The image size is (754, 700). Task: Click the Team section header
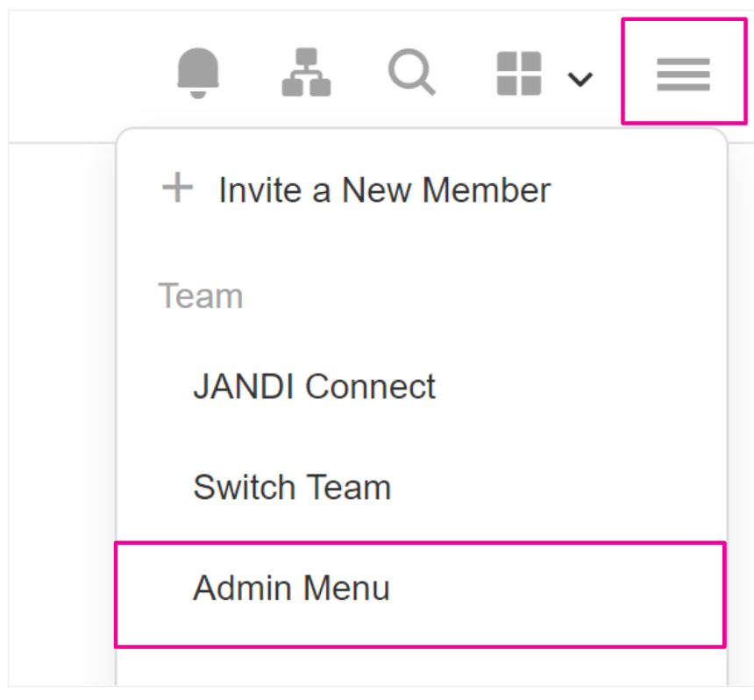(200, 296)
